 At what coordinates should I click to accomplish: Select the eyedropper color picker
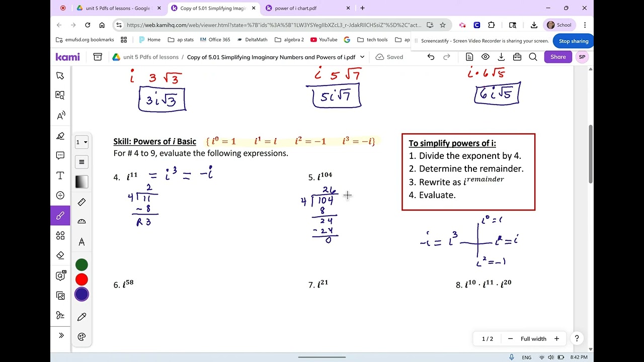tap(82, 317)
